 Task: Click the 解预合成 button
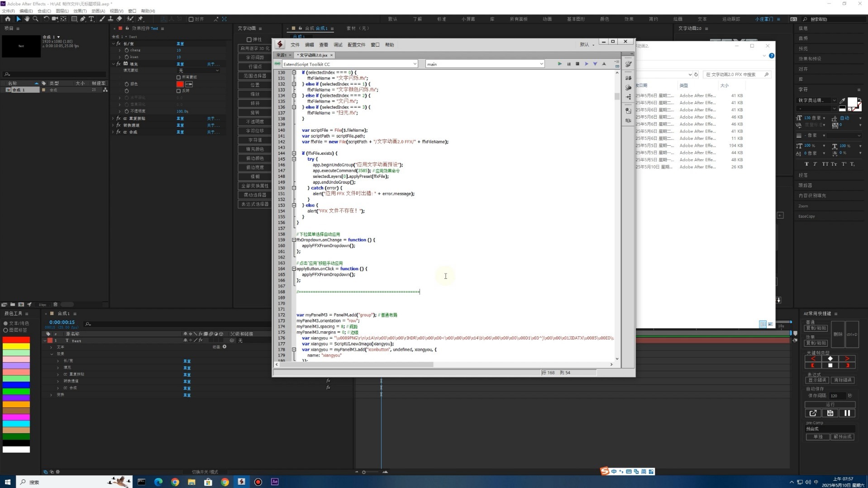click(x=843, y=437)
